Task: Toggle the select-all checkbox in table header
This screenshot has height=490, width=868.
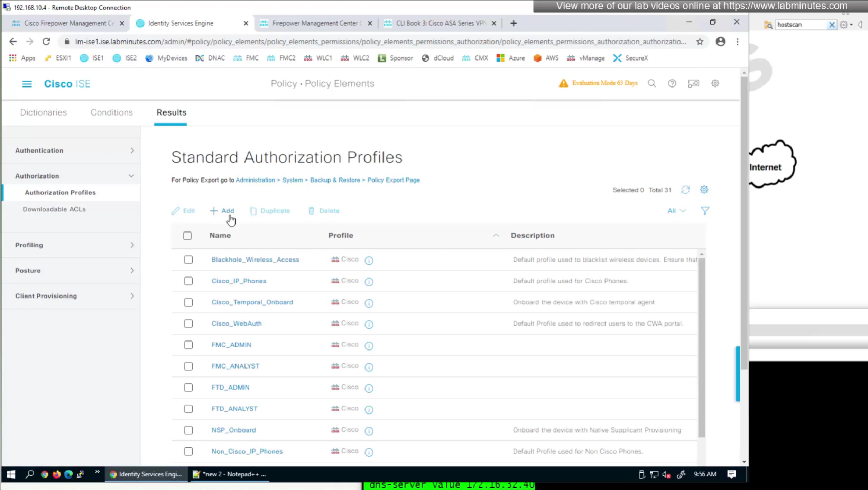Action: tap(188, 236)
